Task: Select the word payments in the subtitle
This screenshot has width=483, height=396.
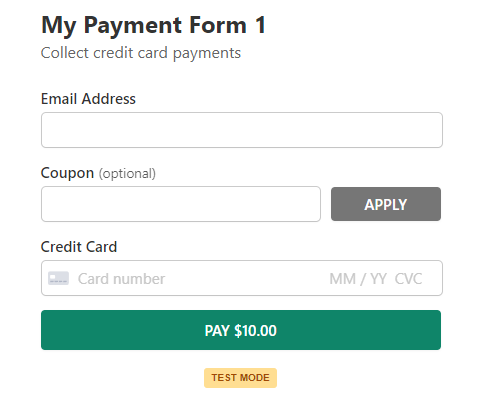Action: point(207,54)
